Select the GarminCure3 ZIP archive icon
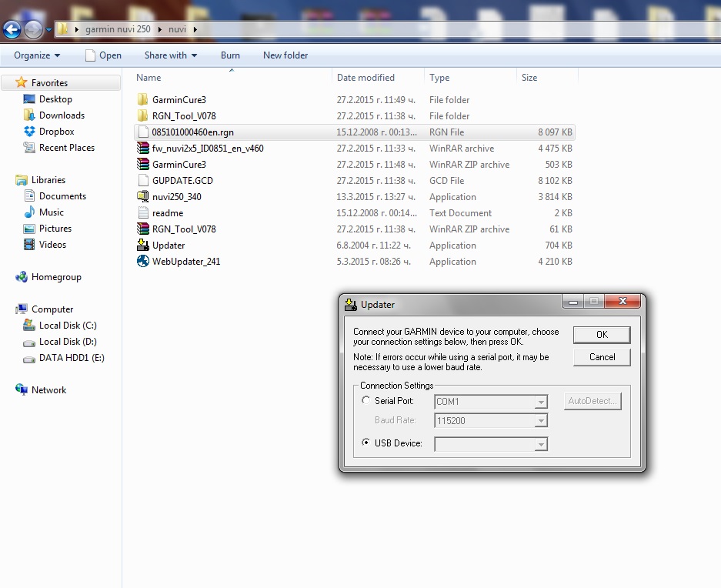721x588 pixels. (x=143, y=164)
